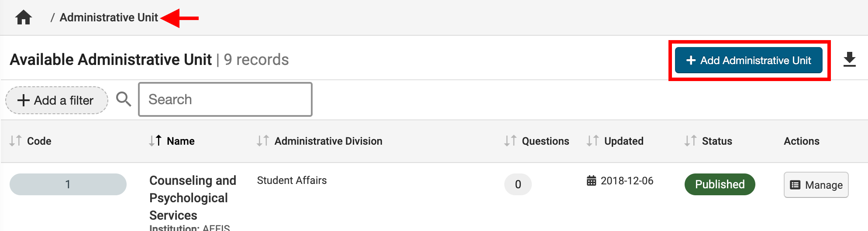Click the home icon in breadcrumb
The width and height of the screenshot is (868, 231).
pos(24,17)
